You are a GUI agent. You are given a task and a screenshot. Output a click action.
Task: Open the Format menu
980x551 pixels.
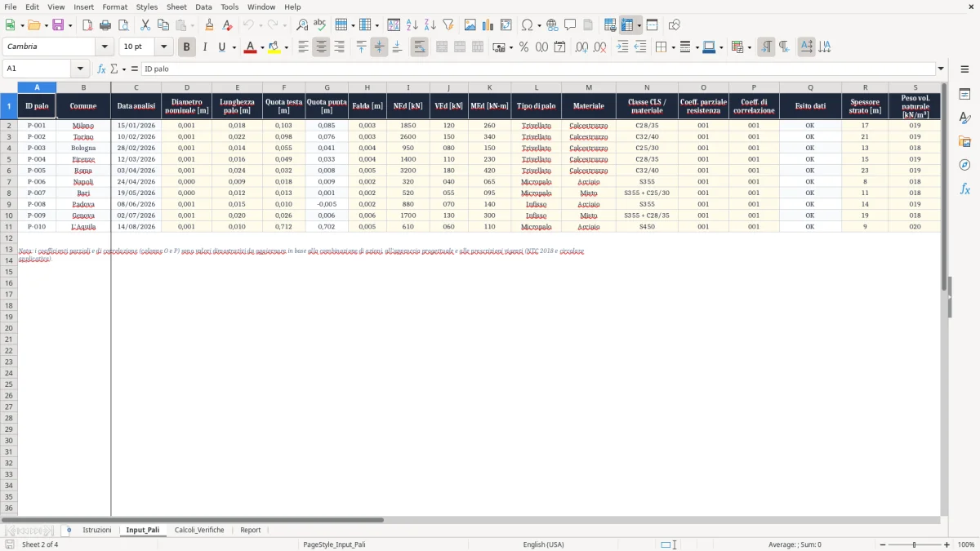114,7
